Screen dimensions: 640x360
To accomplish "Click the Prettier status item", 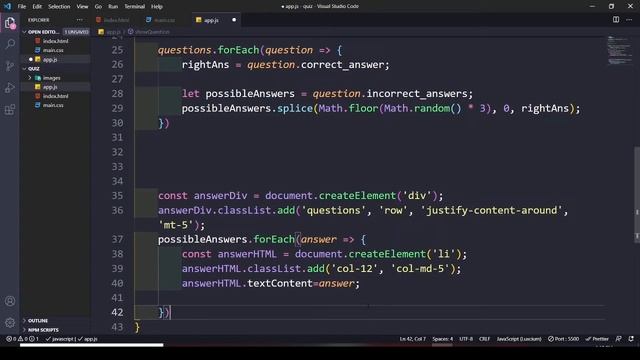I will (x=597, y=339).
